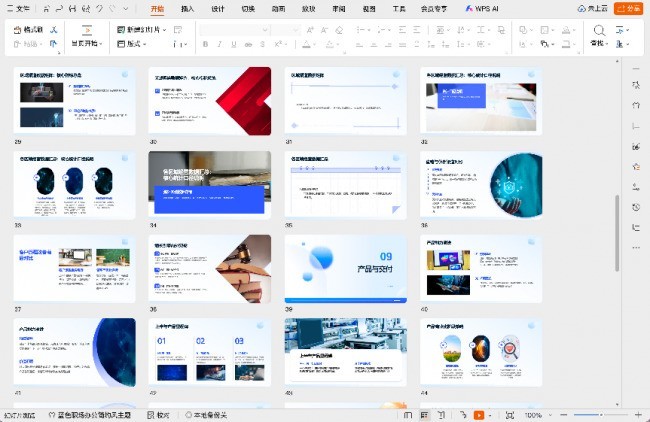Click the 格式刷 format painter

28,29
